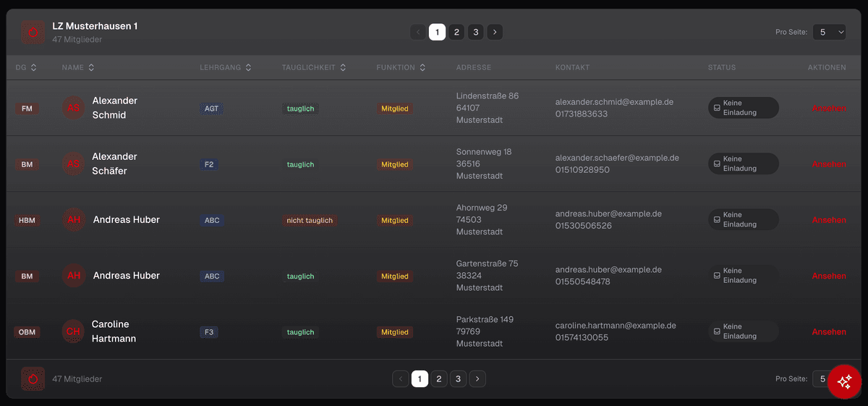The height and width of the screenshot is (406, 868).
Task: Click Ansehen for Caroline Hartmann
Action: 828,331
